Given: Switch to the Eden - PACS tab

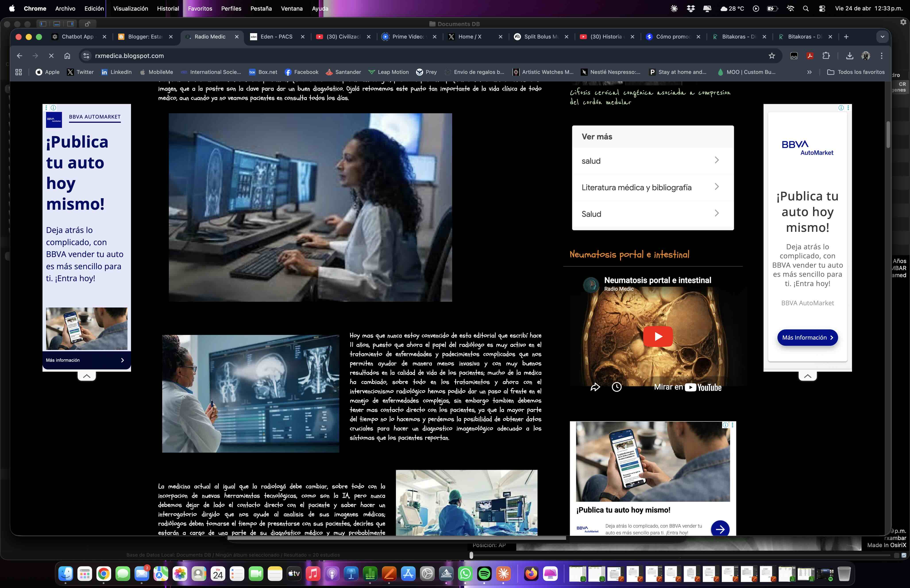Looking at the screenshot, I should point(276,37).
